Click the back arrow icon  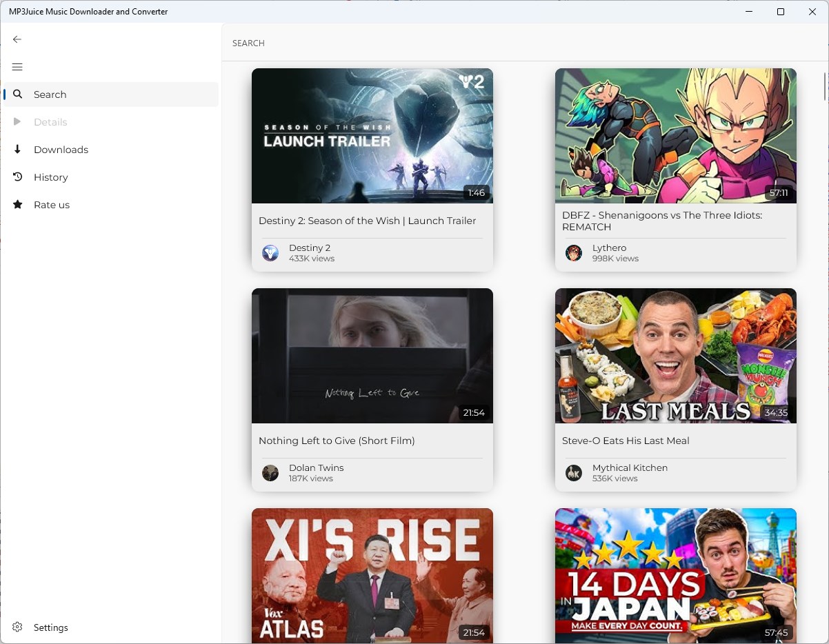pyautogui.click(x=17, y=39)
